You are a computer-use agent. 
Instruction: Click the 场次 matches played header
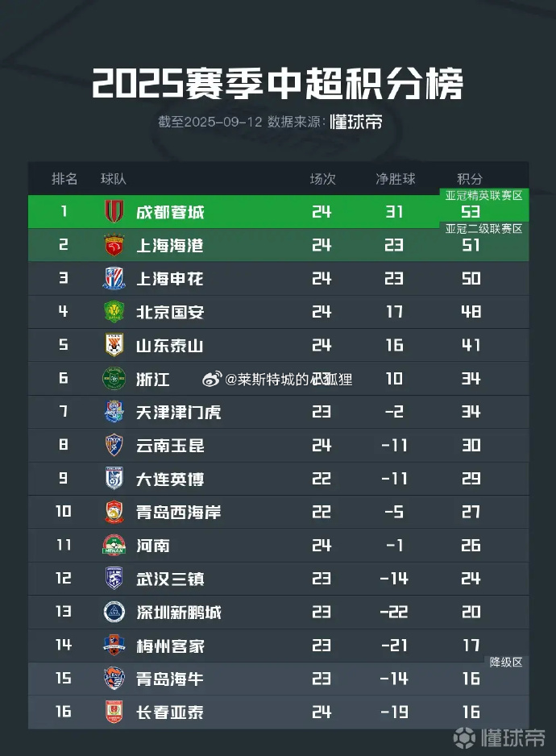(322, 179)
